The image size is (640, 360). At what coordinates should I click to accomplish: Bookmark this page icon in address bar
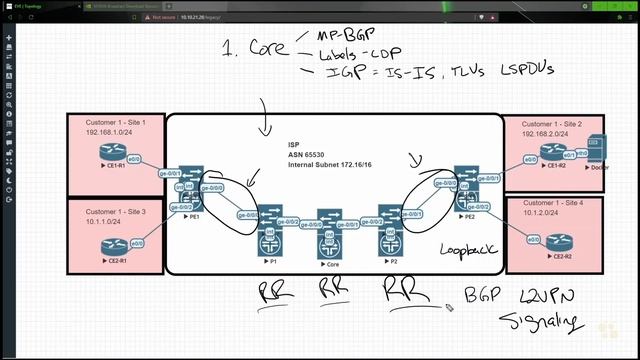click(134, 17)
